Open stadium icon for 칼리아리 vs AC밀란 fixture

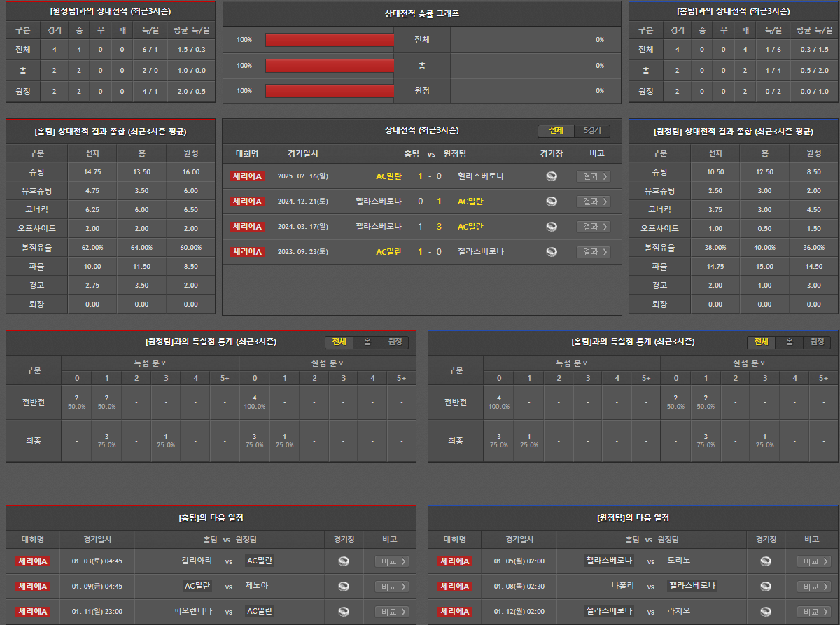(344, 561)
